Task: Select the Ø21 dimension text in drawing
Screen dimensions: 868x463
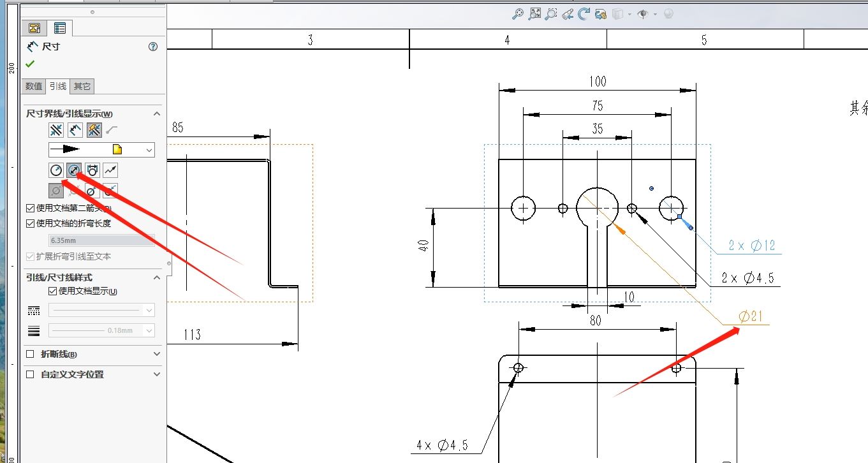Action: click(x=751, y=316)
